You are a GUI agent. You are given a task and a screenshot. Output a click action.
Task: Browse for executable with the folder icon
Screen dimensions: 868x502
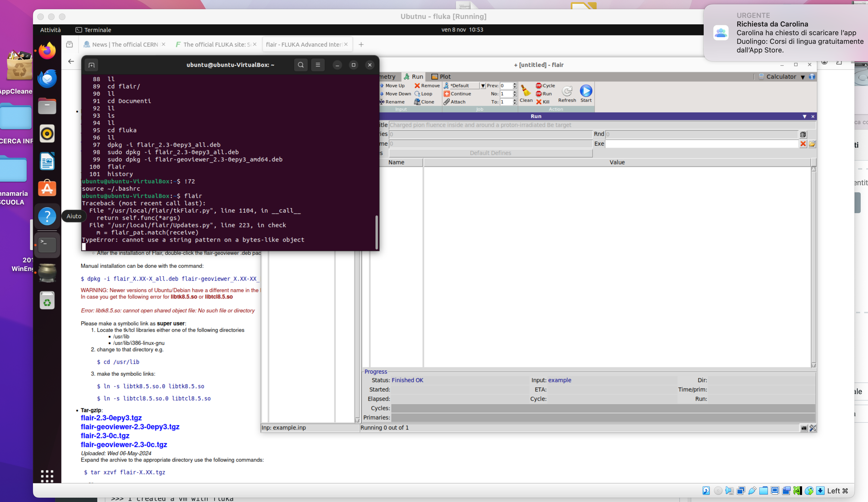tap(812, 144)
